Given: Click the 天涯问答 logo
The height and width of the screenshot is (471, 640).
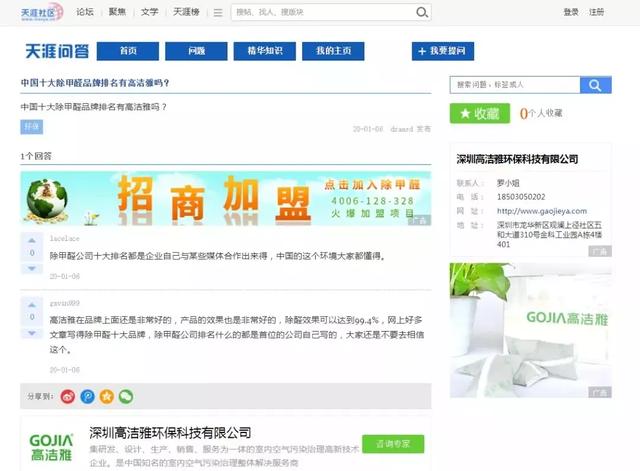Looking at the screenshot, I should (x=56, y=51).
